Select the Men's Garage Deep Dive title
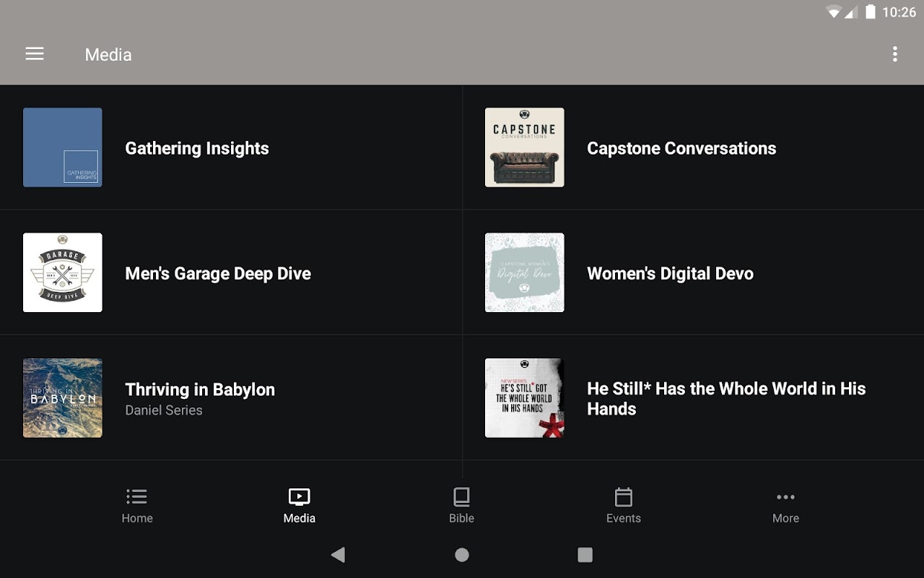The height and width of the screenshot is (578, 924). coord(218,274)
